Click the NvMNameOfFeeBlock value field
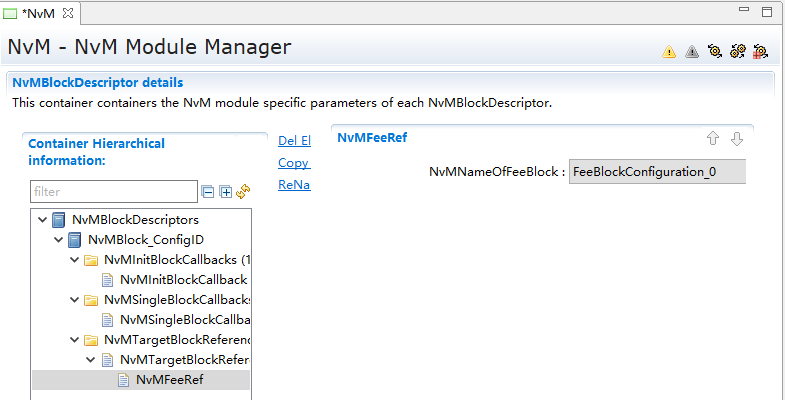The width and height of the screenshot is (785, 400). (657, 172)
